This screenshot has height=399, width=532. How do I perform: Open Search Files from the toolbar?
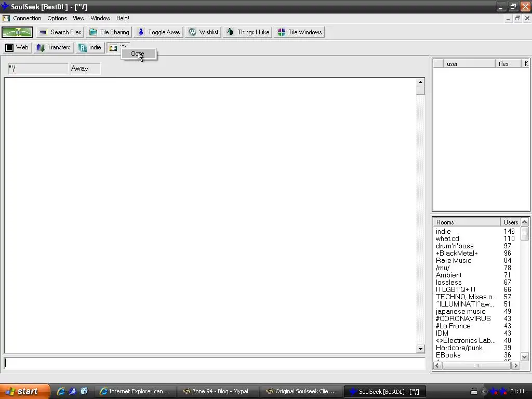[x=60, y=32]
